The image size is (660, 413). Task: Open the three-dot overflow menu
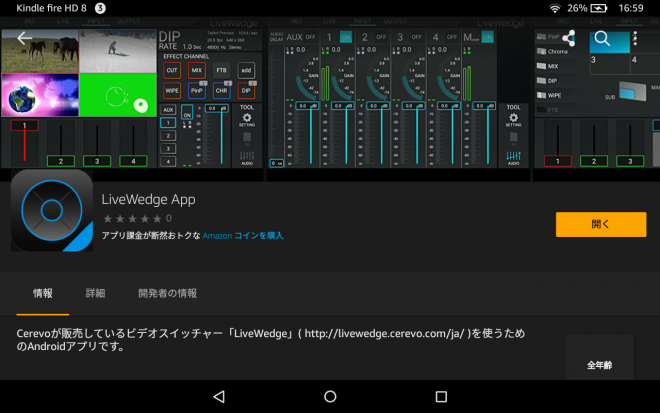click(635, 38)
